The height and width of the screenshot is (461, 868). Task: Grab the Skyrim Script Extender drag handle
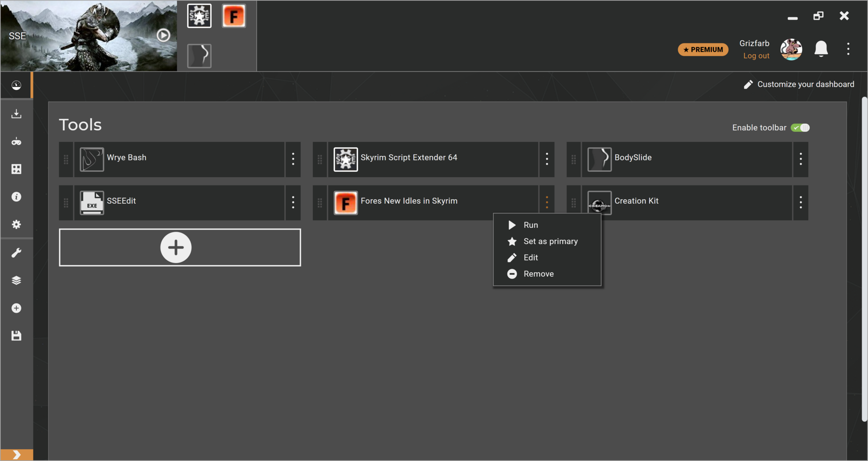click(320, 160)
